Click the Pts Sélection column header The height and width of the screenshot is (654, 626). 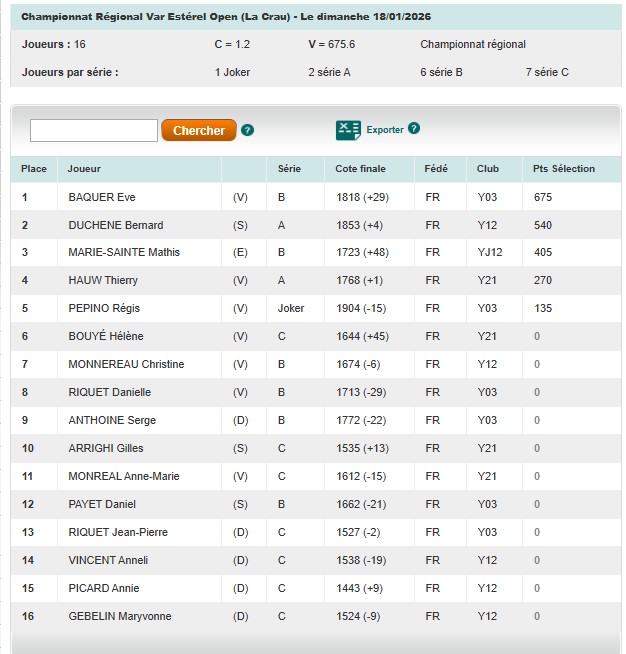[x=564, y=169]
